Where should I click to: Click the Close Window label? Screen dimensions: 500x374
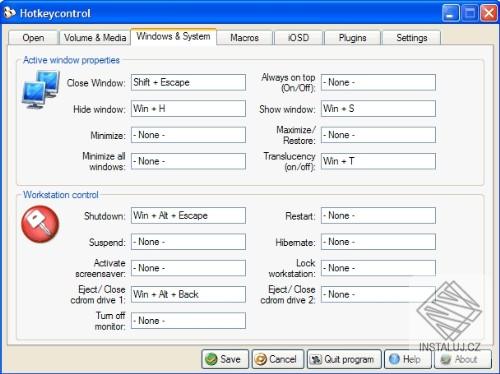tap(96, 83)
